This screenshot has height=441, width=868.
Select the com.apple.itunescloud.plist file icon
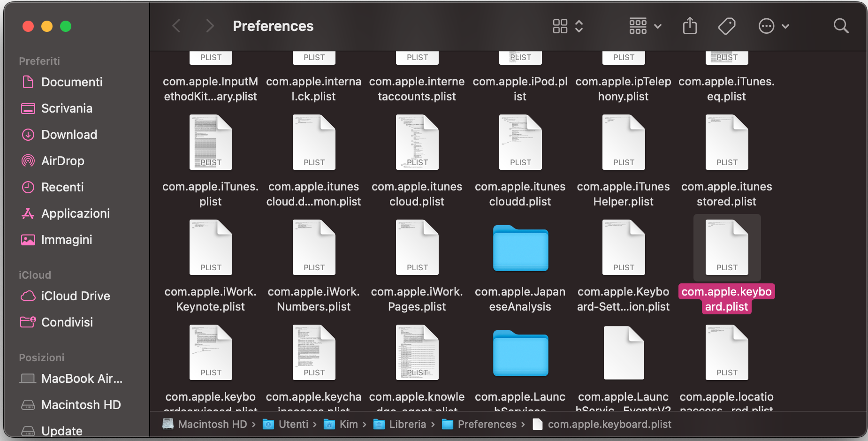point(417,142)
